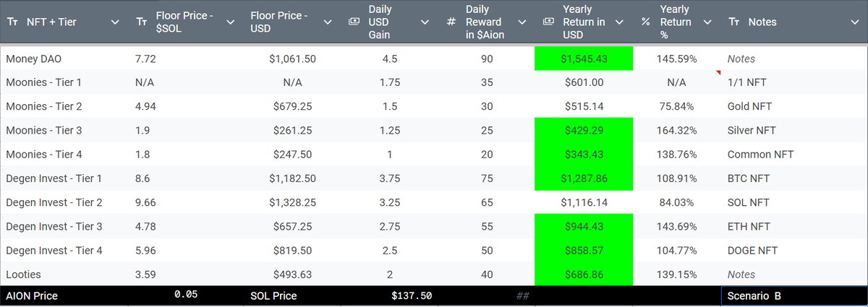Click the SOL NFT notes cell

794,202
